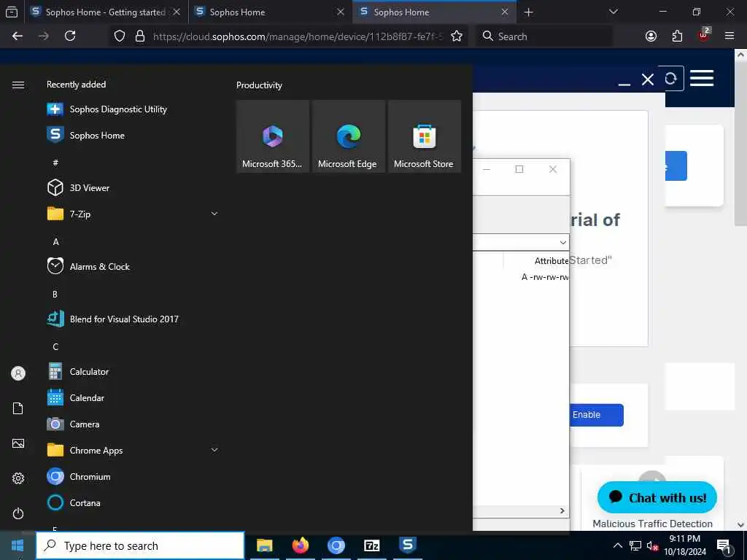Click the volume icon in tray

652,545
